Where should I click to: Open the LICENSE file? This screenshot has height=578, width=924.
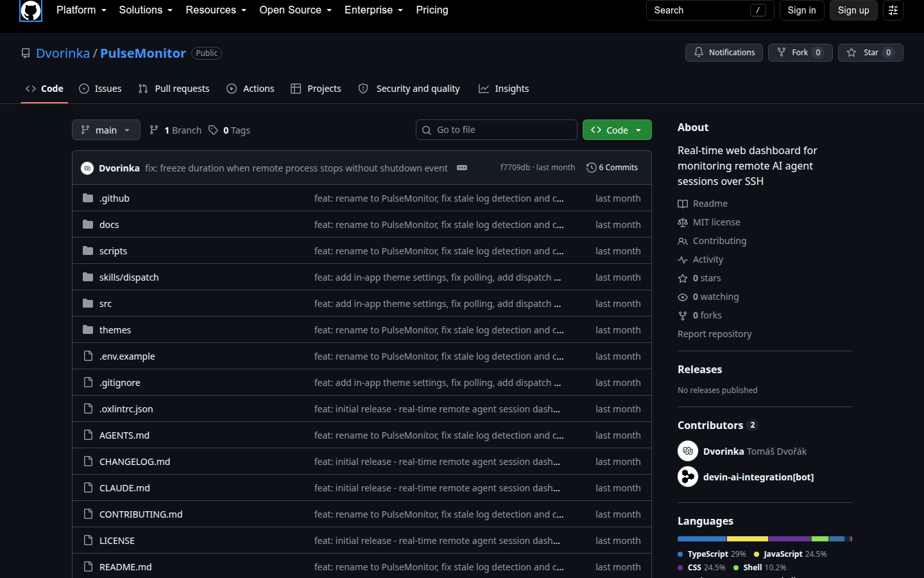(117, 541)
